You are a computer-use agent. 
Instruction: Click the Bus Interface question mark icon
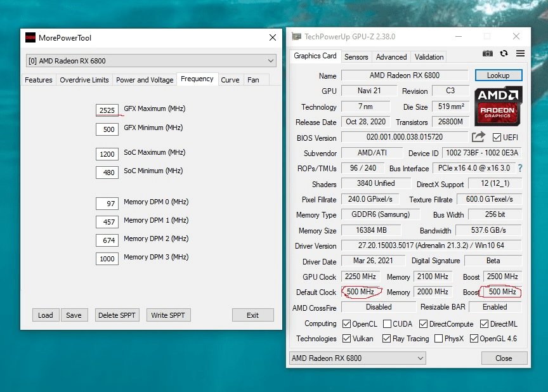pyautogui.click(x=520, y=168)
